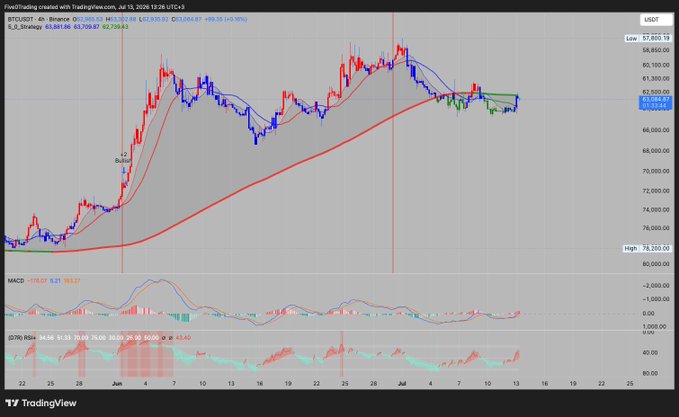The height and width of the screenshot is (417, 679).
Task: Click the blue 5.21 MACD value
Action: click(55, 281)
